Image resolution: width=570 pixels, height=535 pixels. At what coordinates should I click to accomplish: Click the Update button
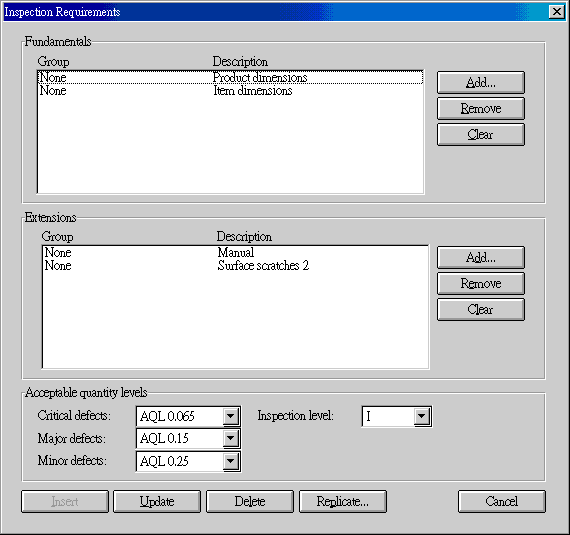click(x=157, y=502)
